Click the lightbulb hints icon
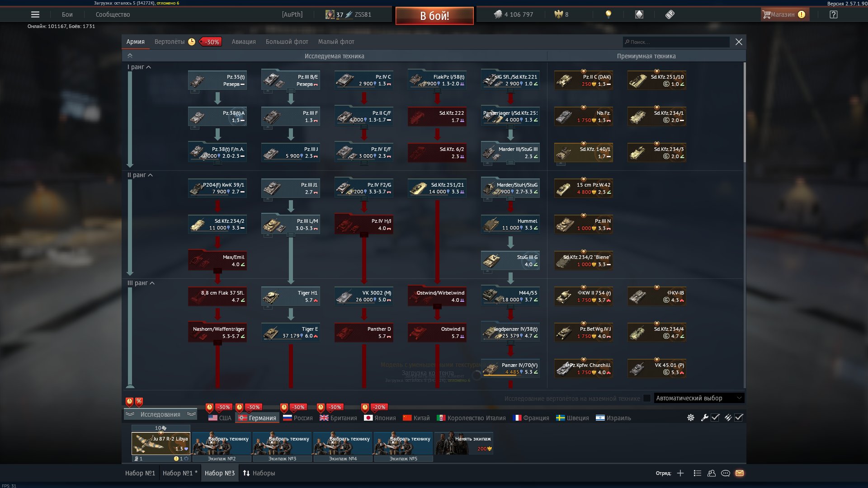 tap(609, 14)
